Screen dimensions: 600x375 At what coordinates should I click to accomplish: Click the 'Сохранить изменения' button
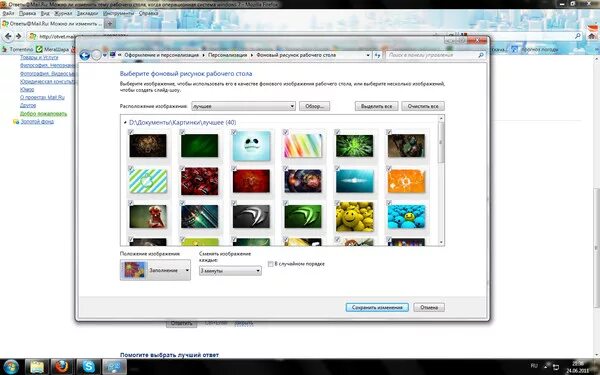[377, 307]
